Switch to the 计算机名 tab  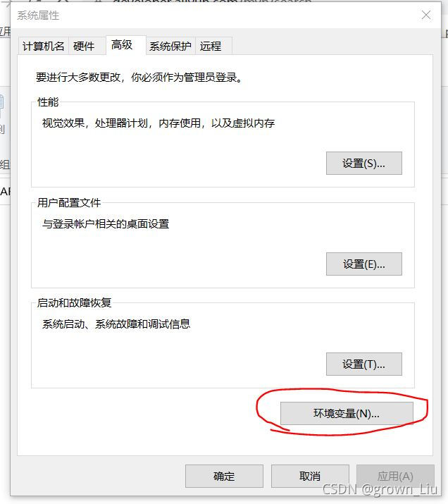click(x=43, y=47)
